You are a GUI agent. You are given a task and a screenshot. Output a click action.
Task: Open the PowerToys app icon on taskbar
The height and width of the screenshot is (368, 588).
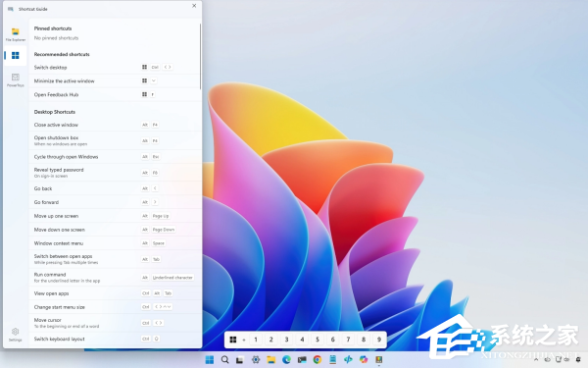point(378,360)
